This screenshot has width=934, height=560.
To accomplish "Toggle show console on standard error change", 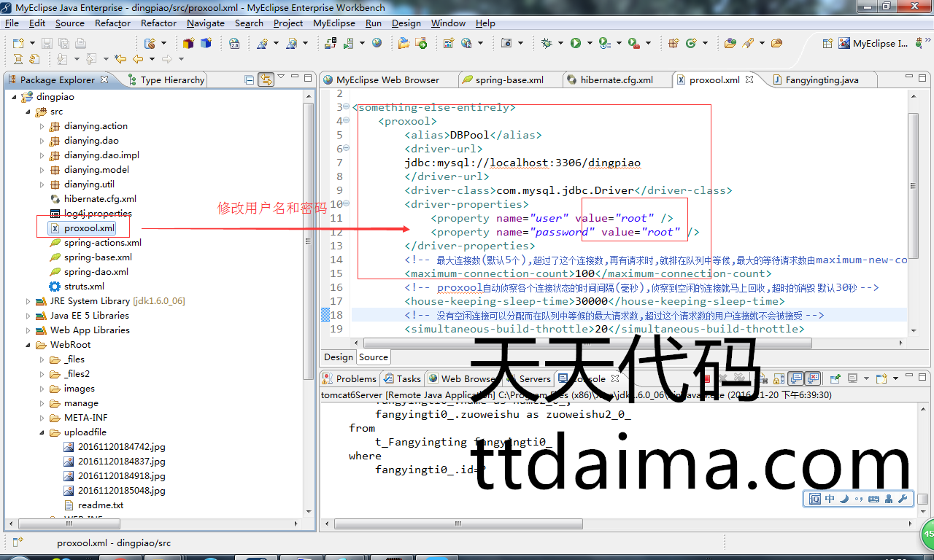I will [x=813, y=378].
